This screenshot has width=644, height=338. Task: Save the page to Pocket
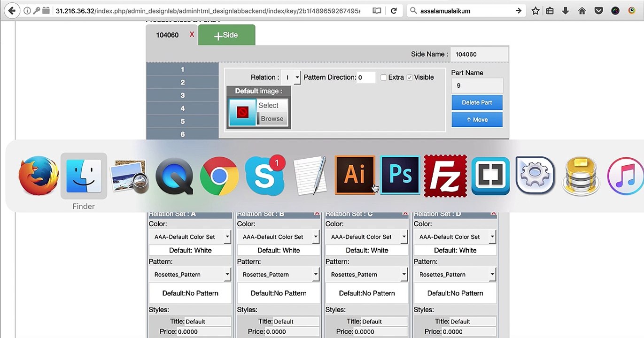coord(598,11)
